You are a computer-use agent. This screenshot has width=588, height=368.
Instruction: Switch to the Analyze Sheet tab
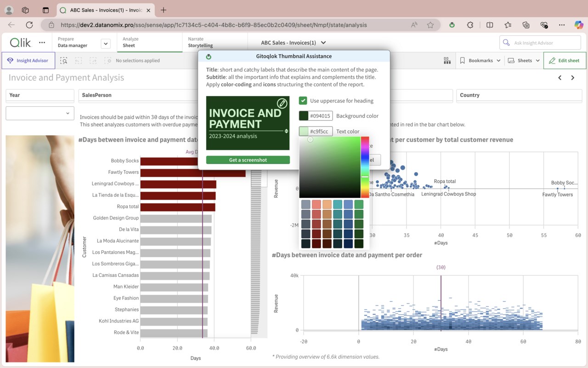pyautogui.click(x=150, y=42)
